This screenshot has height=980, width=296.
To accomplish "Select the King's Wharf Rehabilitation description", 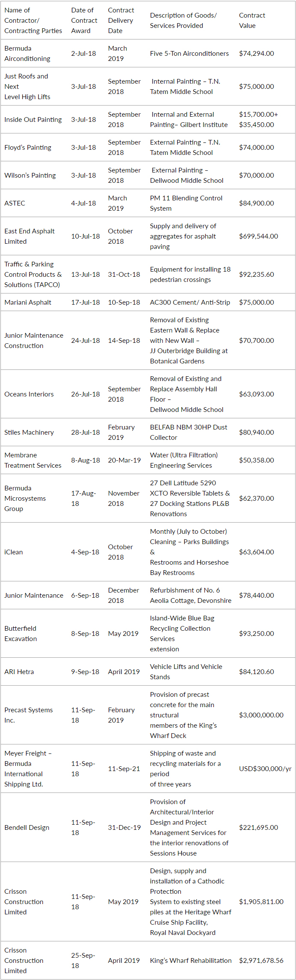I will point(191,961).
